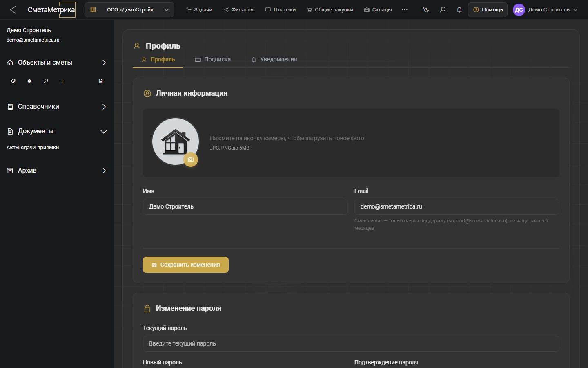Open notifications bell in the header

pos(459,10)
